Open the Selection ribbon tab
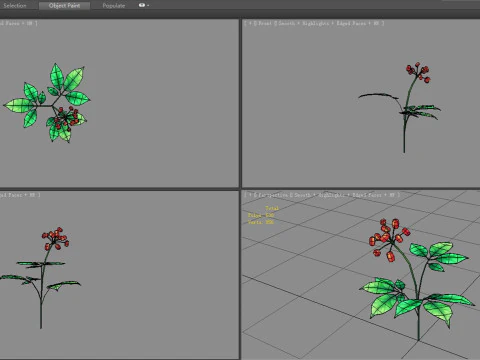 coord(14,6)
